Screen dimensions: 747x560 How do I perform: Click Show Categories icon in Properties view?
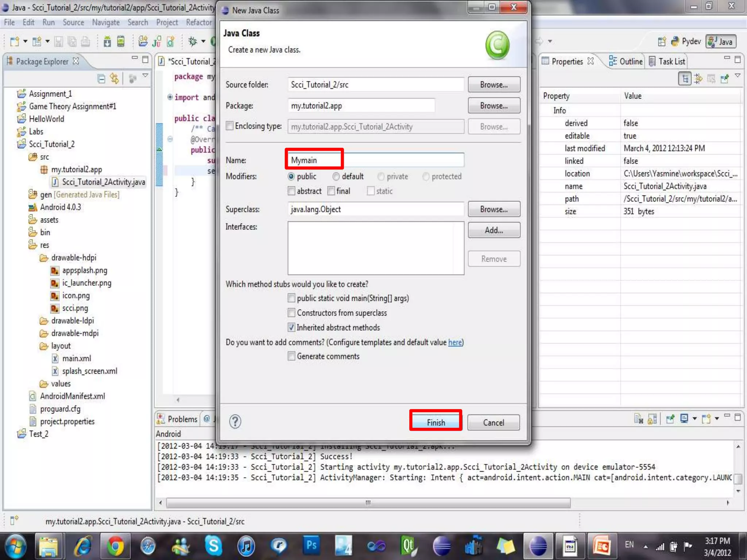coord(685,78)
